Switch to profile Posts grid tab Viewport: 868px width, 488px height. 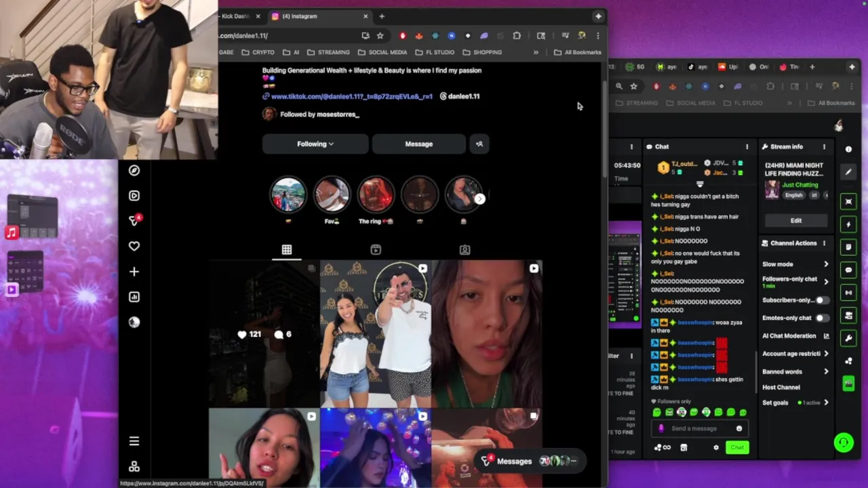[x=287, y=250]
